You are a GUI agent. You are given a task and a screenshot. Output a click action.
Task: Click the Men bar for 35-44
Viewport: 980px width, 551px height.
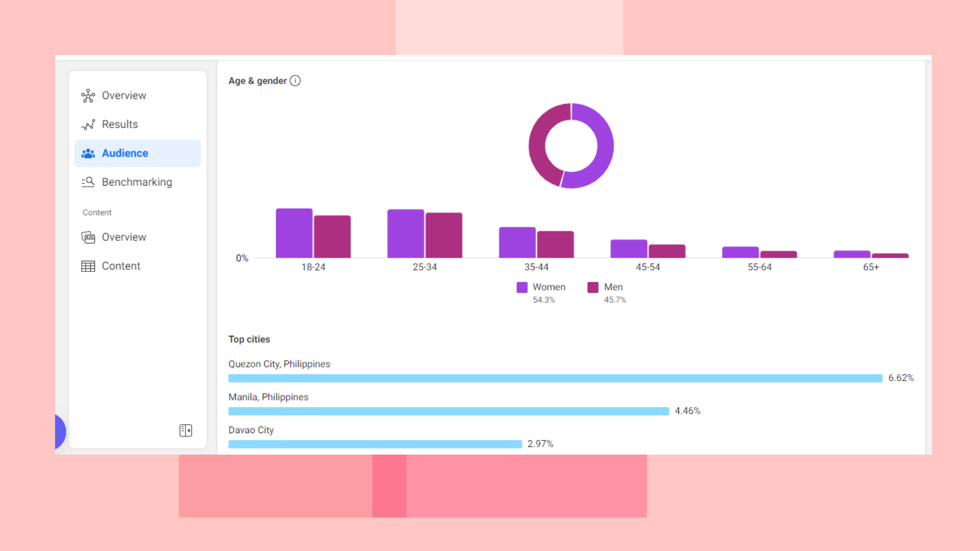[x=555, y=244]
